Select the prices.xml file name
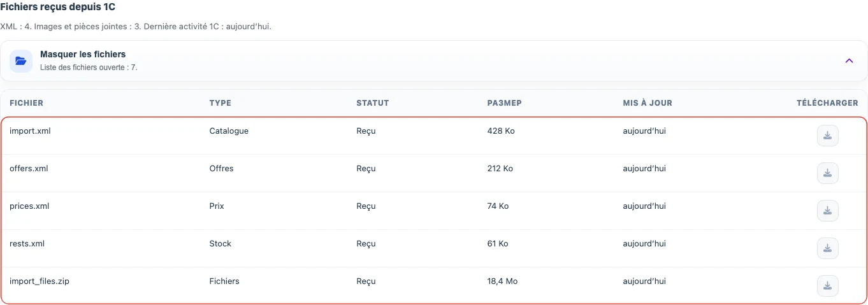Image resolution: width=868 pixels, height=305 pixels. tap(29, 206)
